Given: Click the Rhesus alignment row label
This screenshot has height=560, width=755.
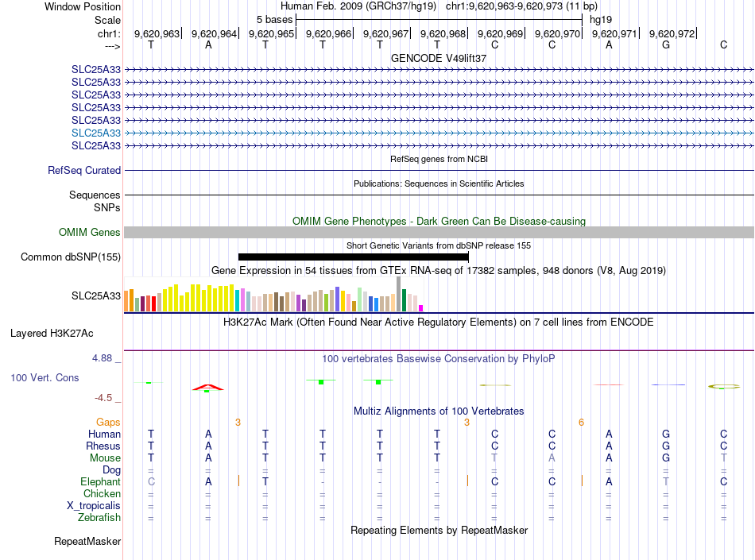Looking at the screenshot, I should (103, 446).
